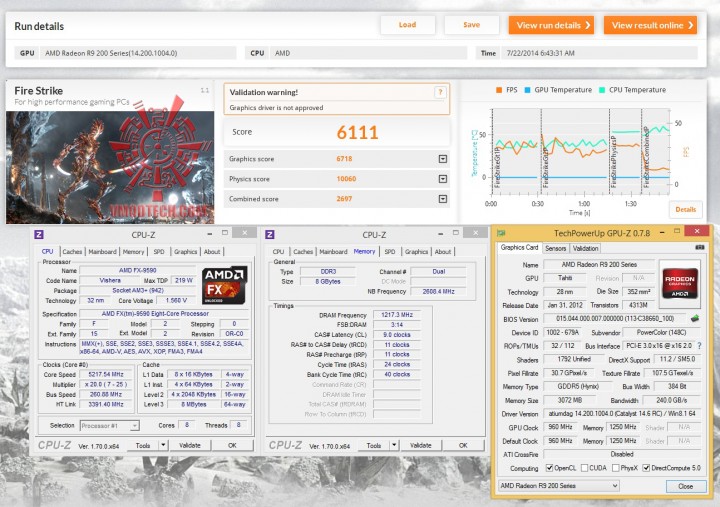Click OK in the left CPU-Z window

[232, 445]
